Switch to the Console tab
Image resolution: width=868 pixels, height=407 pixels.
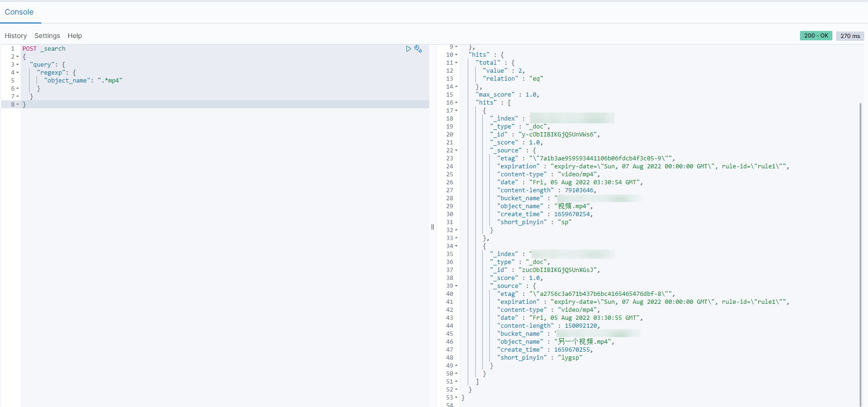pyautogui.click(x=19, y=12)
